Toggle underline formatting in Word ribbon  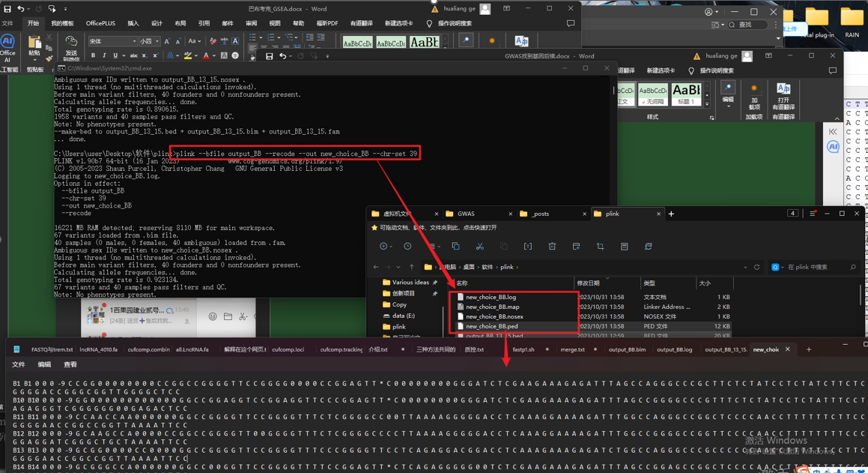(x=115, y=55)
